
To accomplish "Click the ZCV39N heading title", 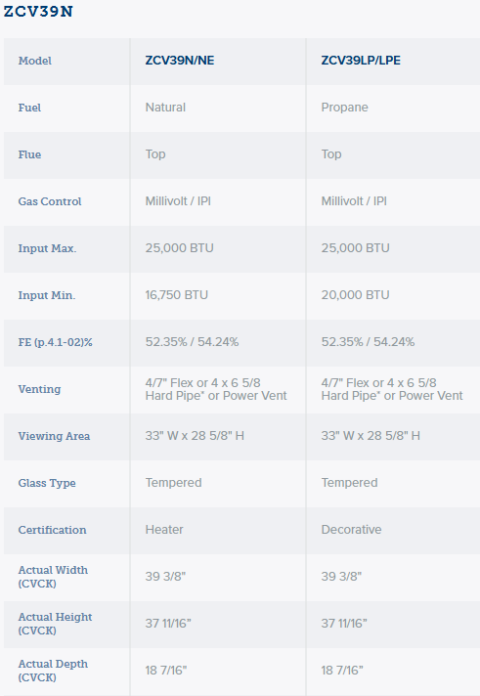I will (x=38, y=11).
